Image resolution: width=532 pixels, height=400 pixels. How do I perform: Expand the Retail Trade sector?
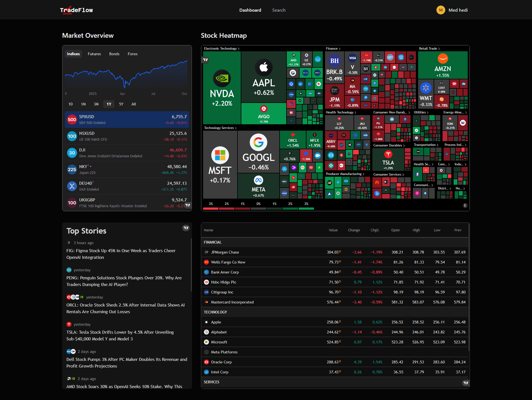pyautogui.click(x=429, y=49)
